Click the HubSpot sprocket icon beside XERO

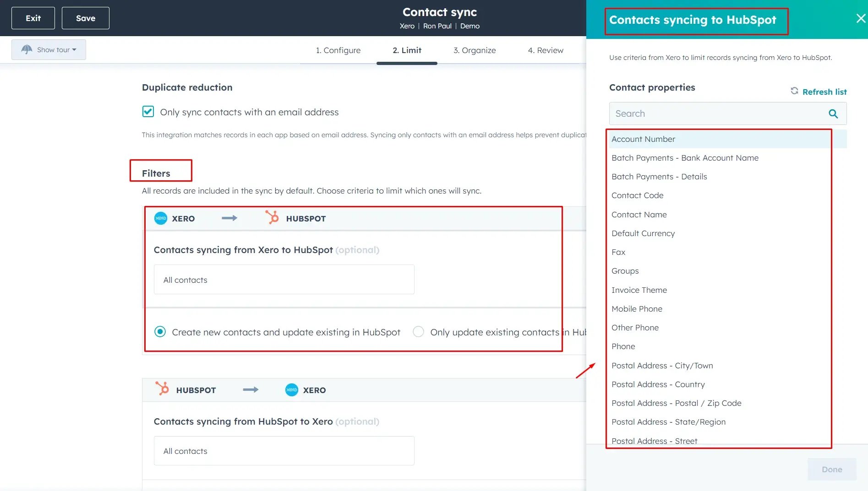(x=272, y=218)
